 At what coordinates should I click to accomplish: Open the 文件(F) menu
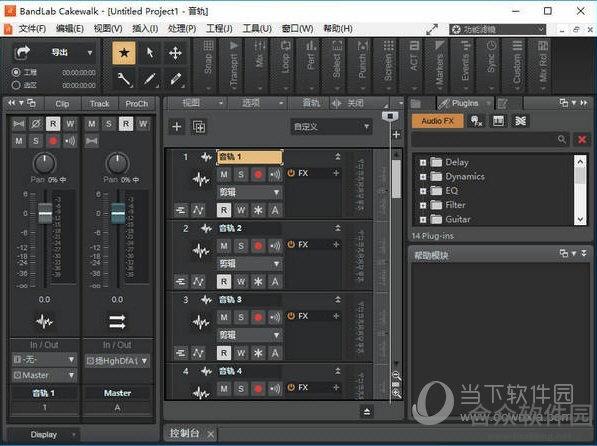(32, 29)
